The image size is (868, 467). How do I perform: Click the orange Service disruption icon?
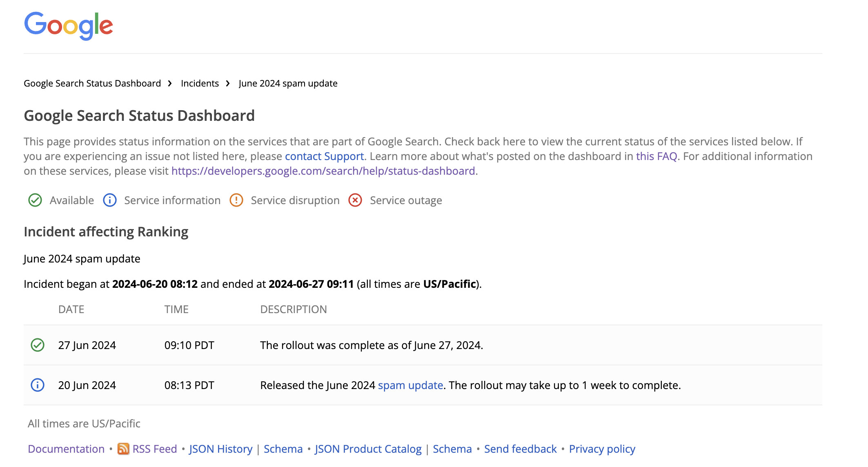click(236, 200)
